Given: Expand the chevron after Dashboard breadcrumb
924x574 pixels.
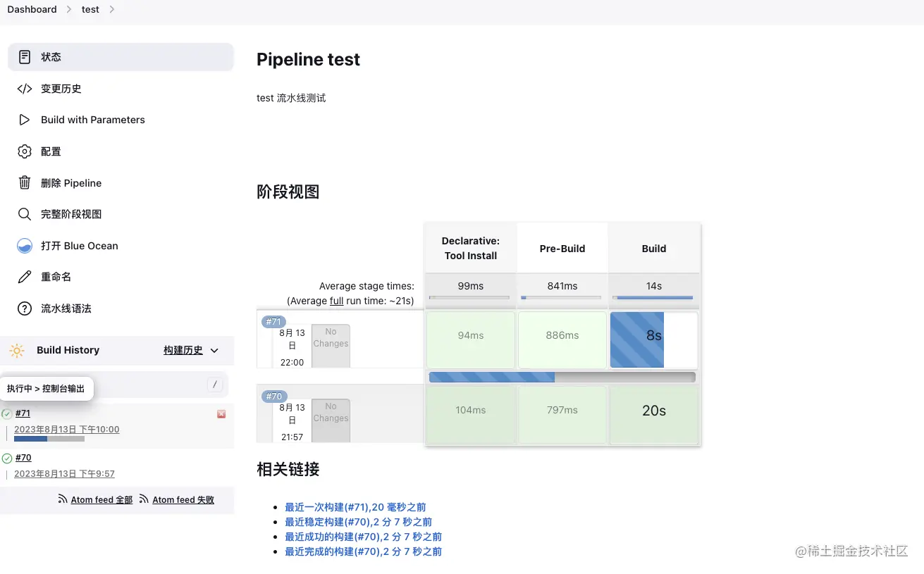Looking at the screenshot, I should pyautogui.click(x=69, y=9).
